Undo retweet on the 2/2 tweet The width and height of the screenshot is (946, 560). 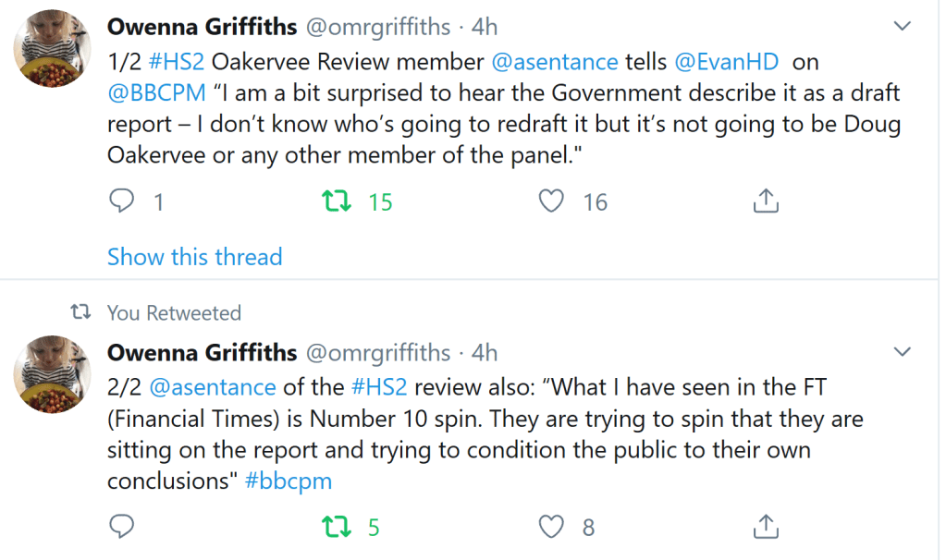tap(334, 527)
